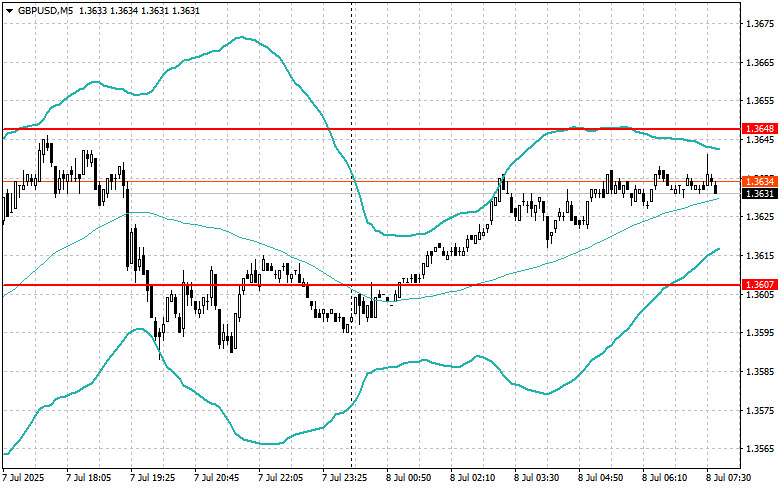
Task: Select the 1.3585 price scale value
Action: (760, 372)
